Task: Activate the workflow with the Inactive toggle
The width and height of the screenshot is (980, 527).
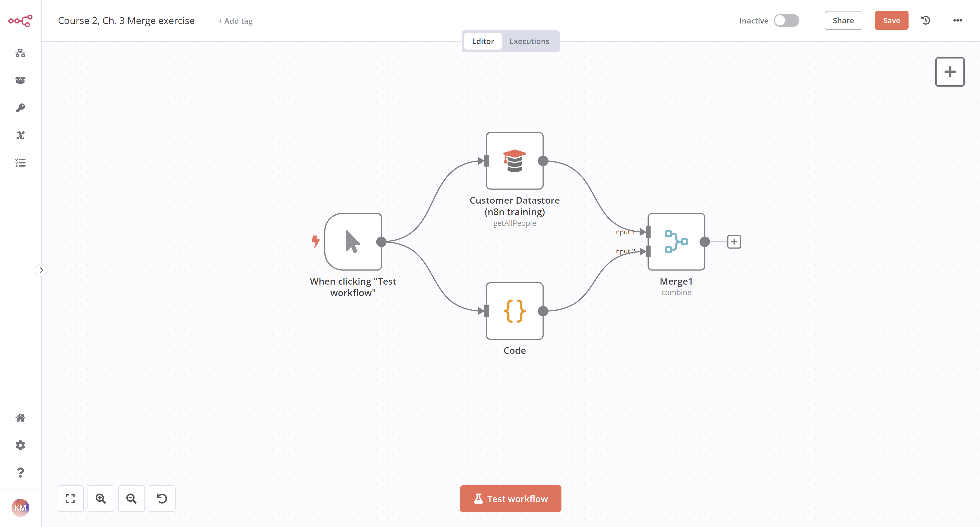Action: [786, 20]
